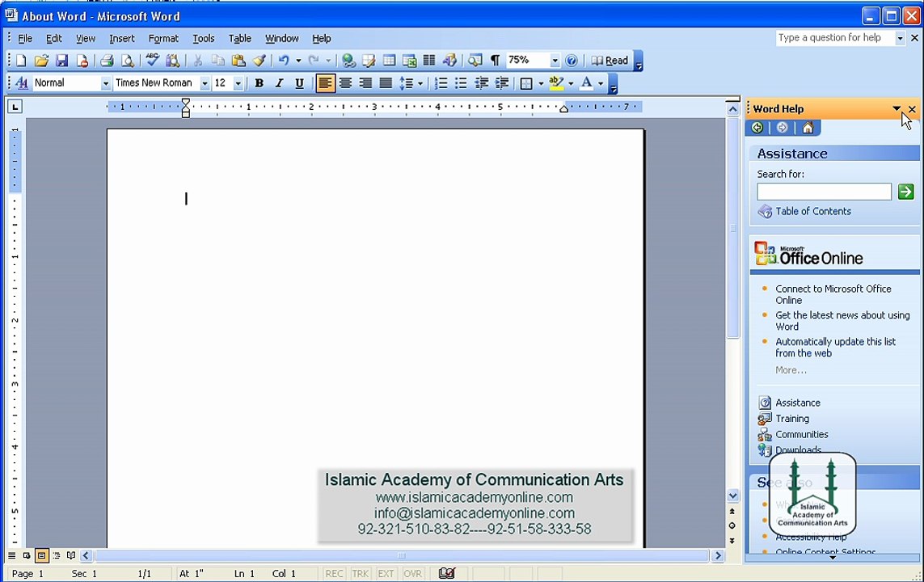The width and height of the screenshot is (924, 582).
Task: Open the Tools menu
Action: pyautogui.click(x=203, y=39)
